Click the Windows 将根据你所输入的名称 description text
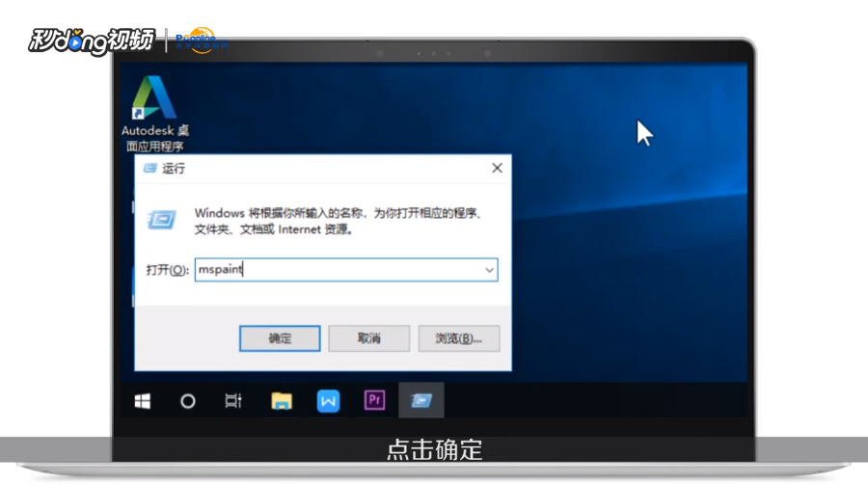 point(339,221)
